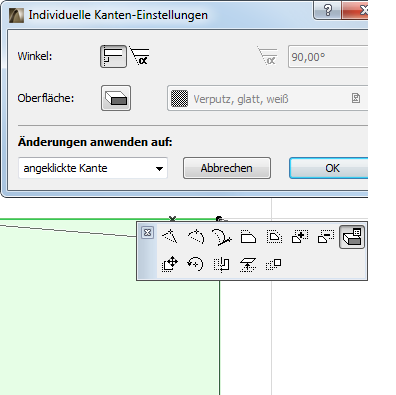Image resolution: width=396 pixels, height=395 pixels.
Task: Open the angeklickte Kante dropdown
Action: coord(93,168)
